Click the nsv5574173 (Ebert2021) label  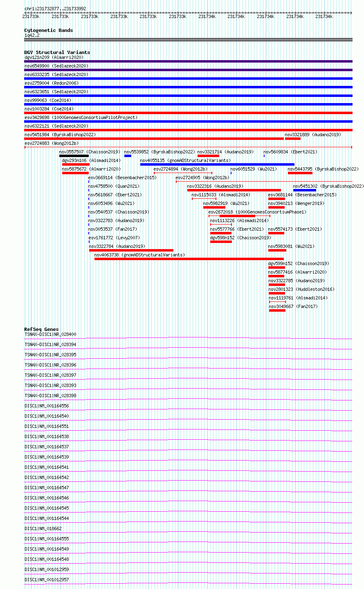295,229
